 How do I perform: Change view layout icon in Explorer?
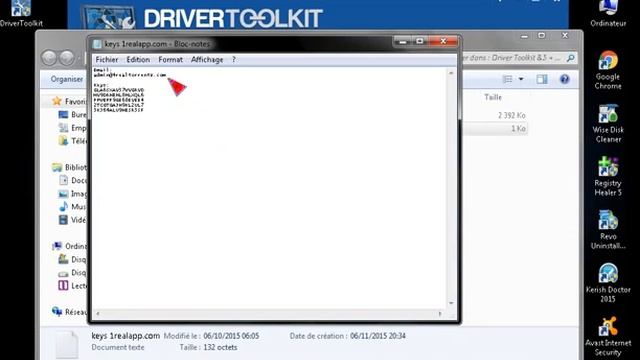point(507,79)
